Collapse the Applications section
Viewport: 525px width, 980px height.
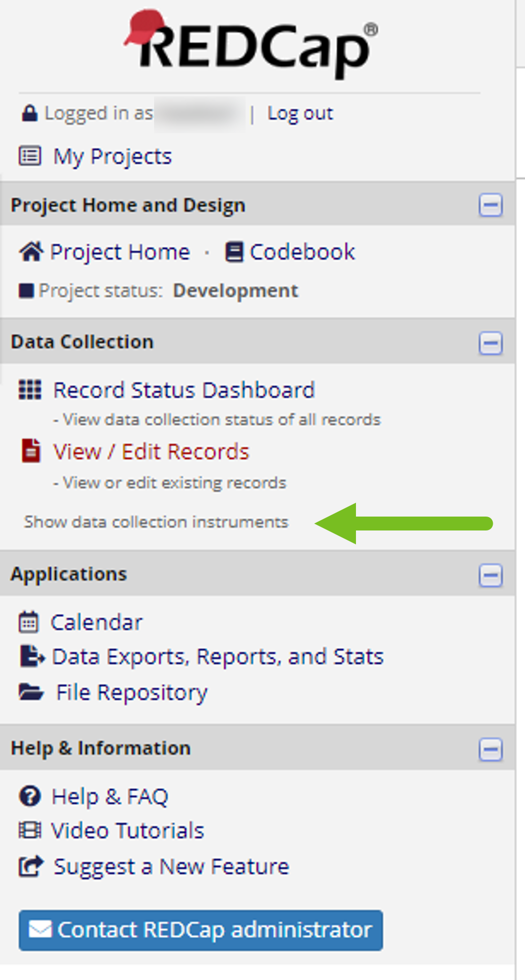point(491,575)
